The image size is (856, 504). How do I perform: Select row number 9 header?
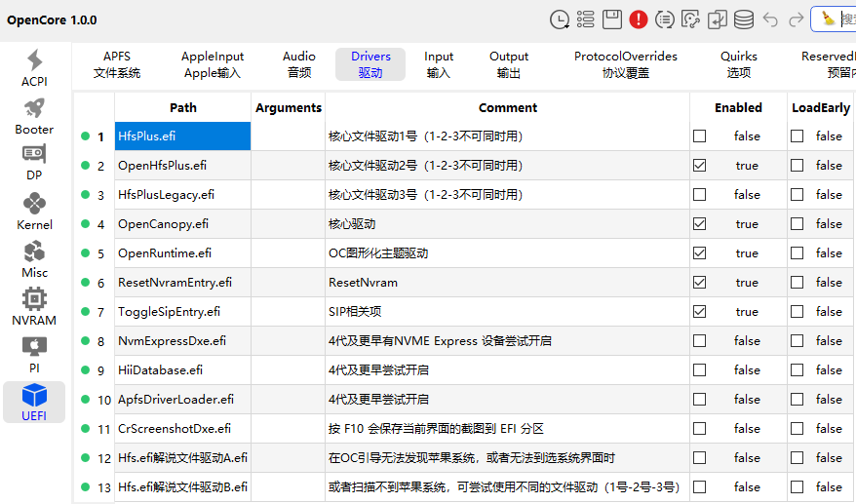101,370
